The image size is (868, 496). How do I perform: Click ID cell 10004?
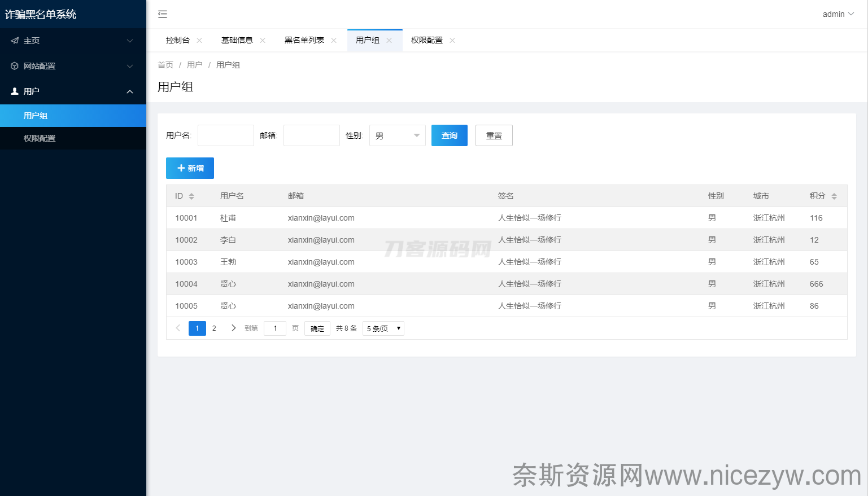pos(186,284)
